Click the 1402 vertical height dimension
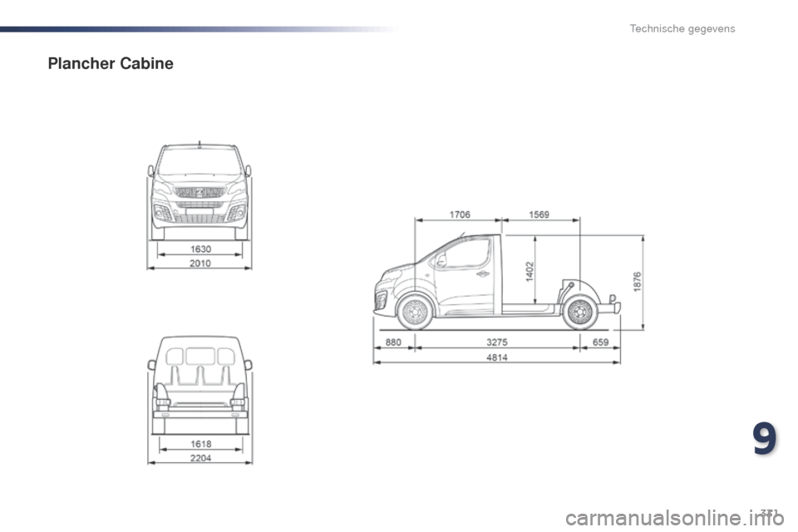 pos(530,271)
